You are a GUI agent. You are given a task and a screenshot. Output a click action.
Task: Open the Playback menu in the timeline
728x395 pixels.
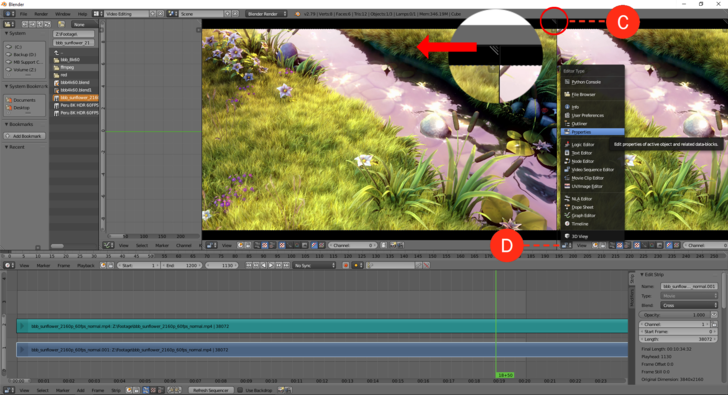[85, 265]
